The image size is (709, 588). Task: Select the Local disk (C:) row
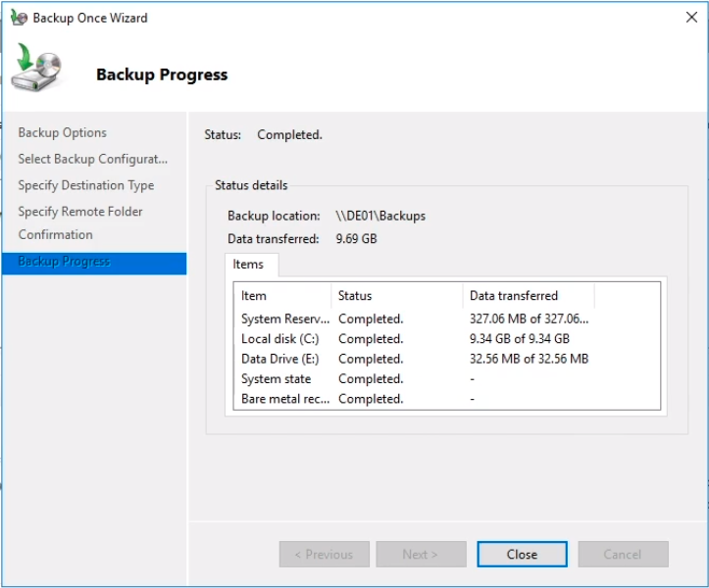point(447,339)
